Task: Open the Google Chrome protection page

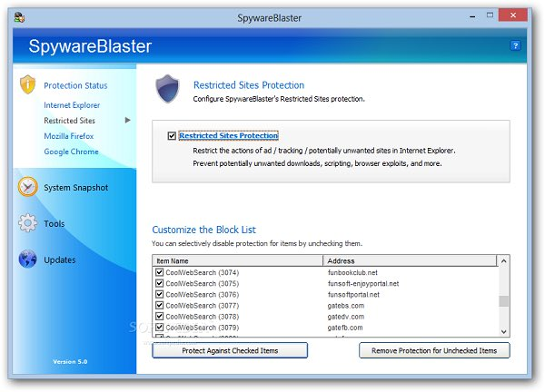Action: [71, 152]
